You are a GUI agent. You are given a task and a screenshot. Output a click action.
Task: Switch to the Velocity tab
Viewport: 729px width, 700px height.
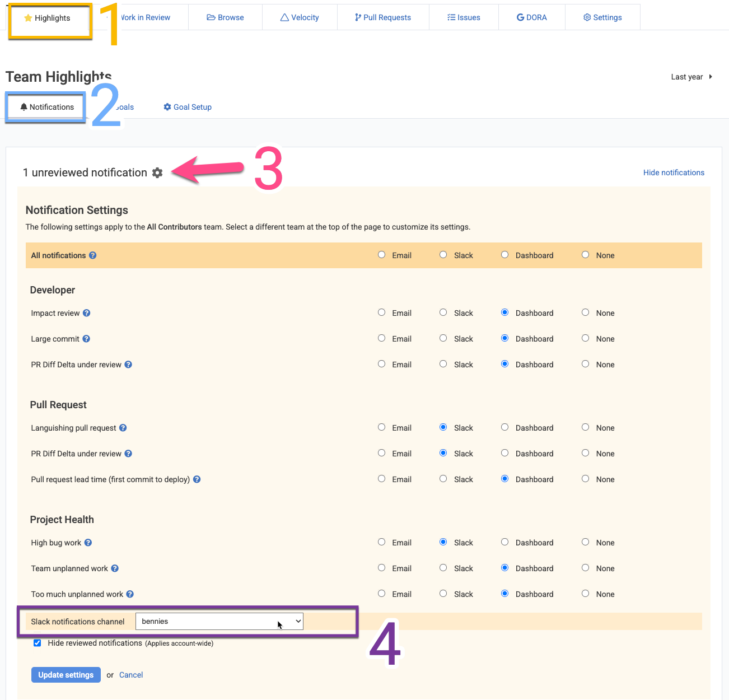click(300, 17)
